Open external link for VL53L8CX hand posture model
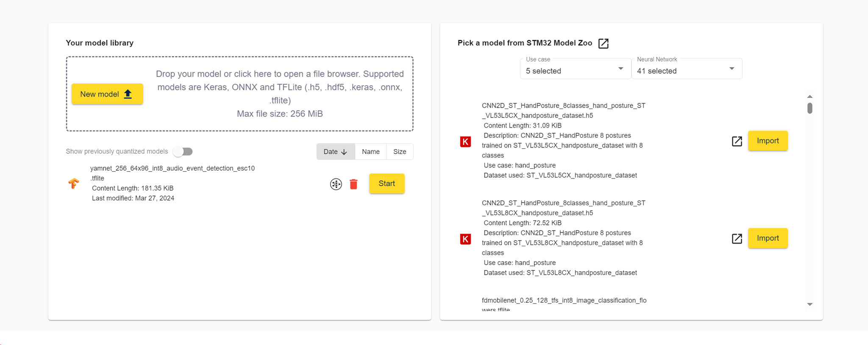 coord(737,239)
